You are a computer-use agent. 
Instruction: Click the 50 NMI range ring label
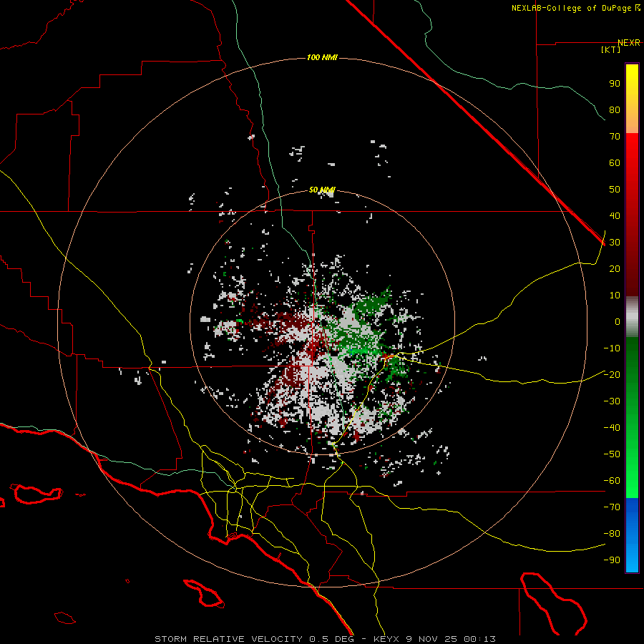coord(322,190)
